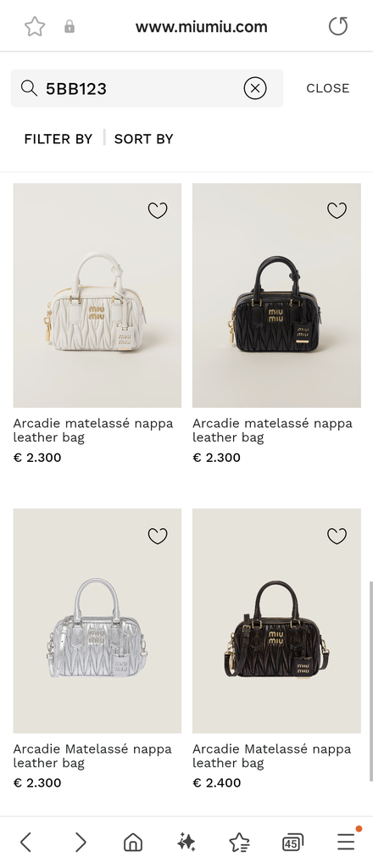Favorite the white Arcadie bag

[158, 210]
